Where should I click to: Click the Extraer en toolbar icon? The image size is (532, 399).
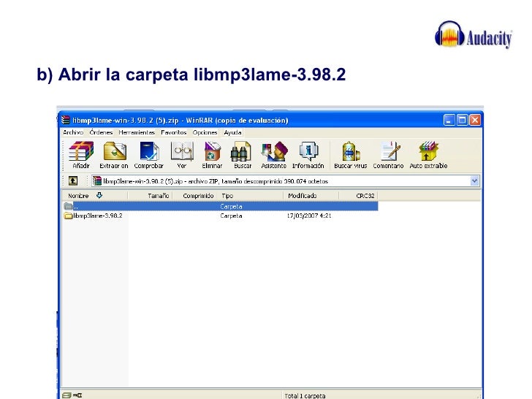tap(115, 151)
